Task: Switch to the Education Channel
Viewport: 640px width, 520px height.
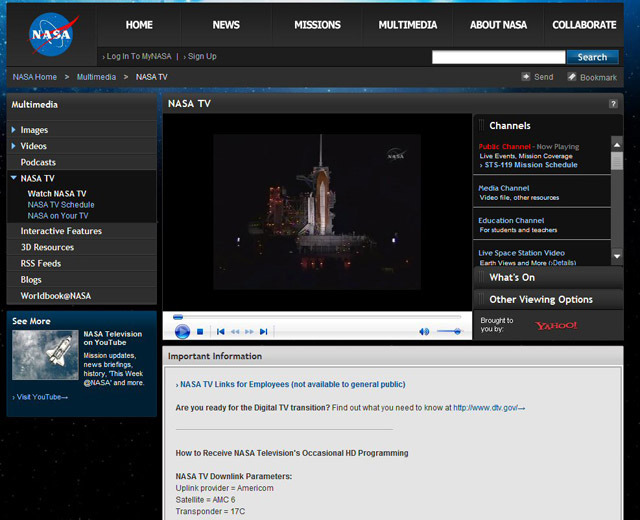Action: 511,220
